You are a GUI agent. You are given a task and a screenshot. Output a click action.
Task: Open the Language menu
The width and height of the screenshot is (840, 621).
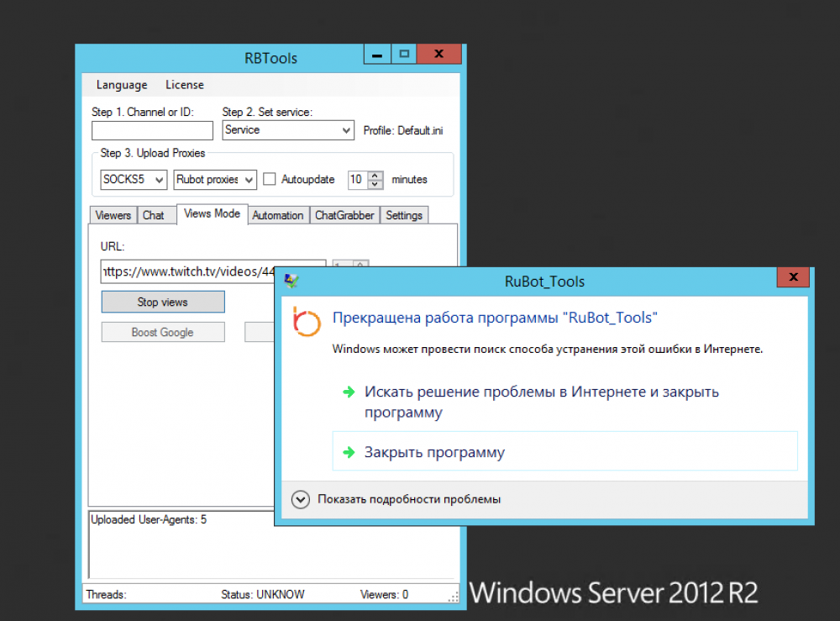[x=122, y=85]
